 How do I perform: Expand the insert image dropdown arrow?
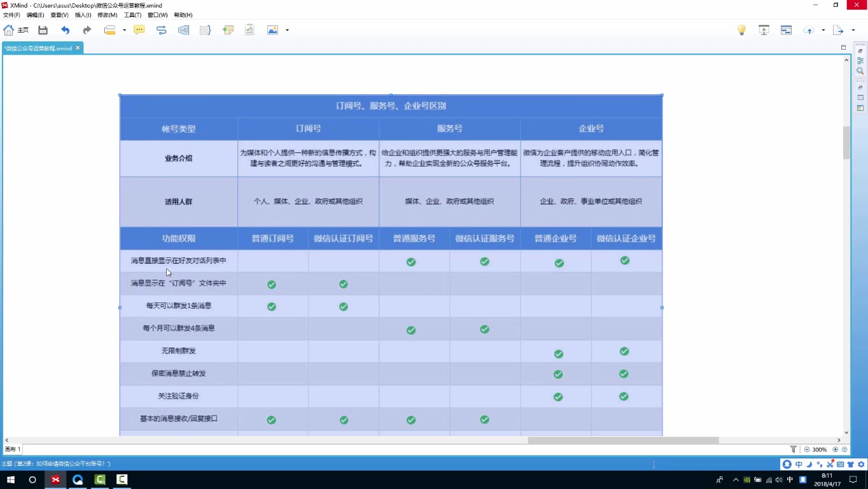[x=287, y=30]
